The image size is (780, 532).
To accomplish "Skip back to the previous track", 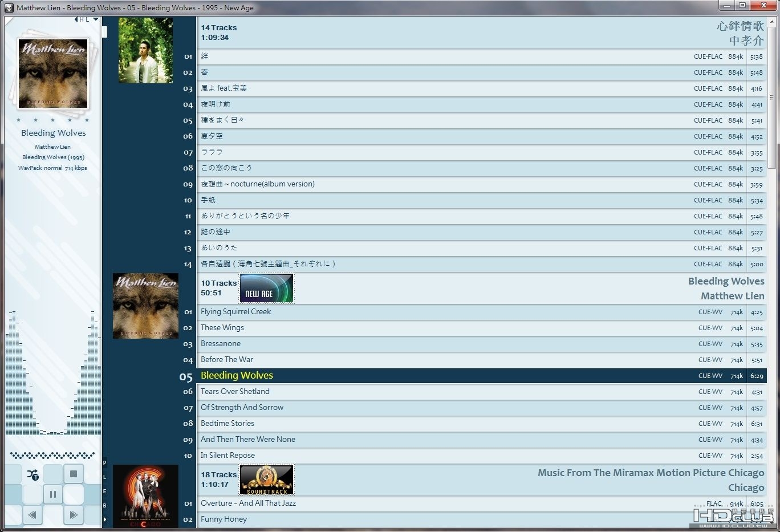I will coord(32,515).
